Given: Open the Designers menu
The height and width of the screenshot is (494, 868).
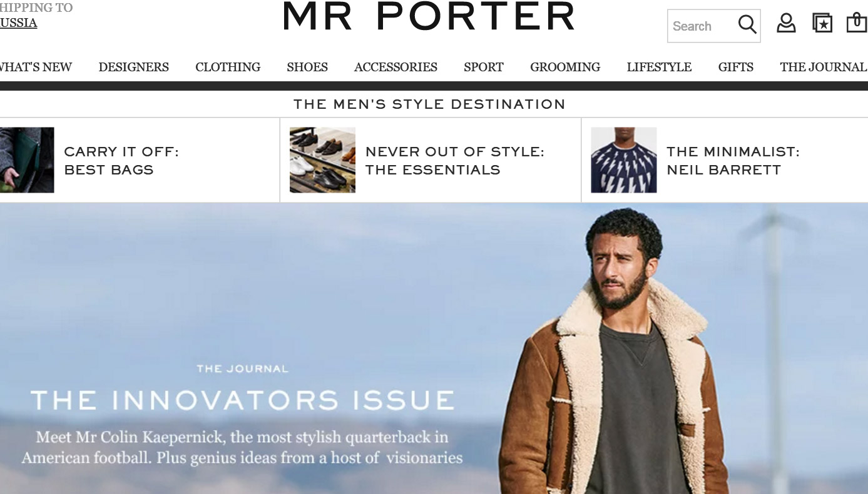Looking at the screenshot, I should click(133, 67).
